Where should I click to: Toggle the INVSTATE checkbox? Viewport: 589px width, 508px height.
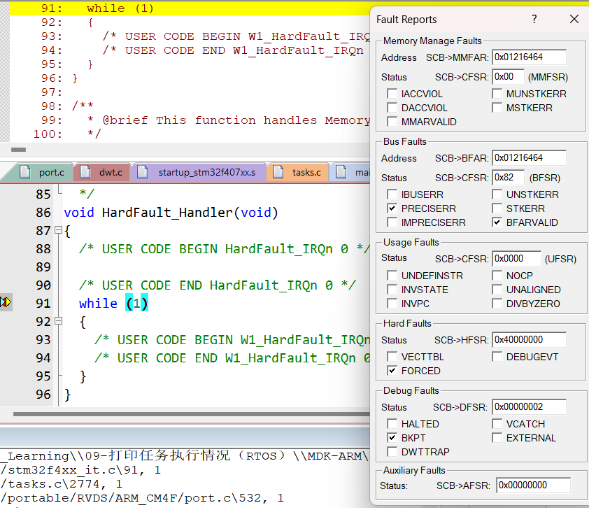point(392,289)
